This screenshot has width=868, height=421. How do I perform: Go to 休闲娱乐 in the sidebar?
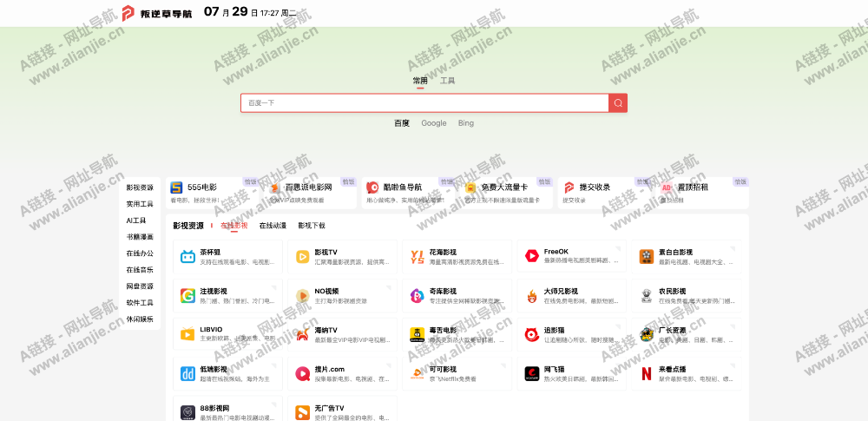[140, 319]
